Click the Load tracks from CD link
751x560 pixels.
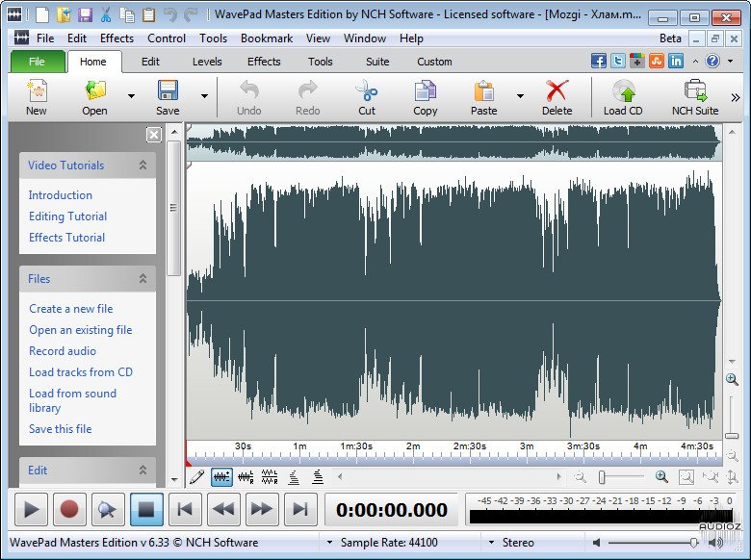[81, 372]
